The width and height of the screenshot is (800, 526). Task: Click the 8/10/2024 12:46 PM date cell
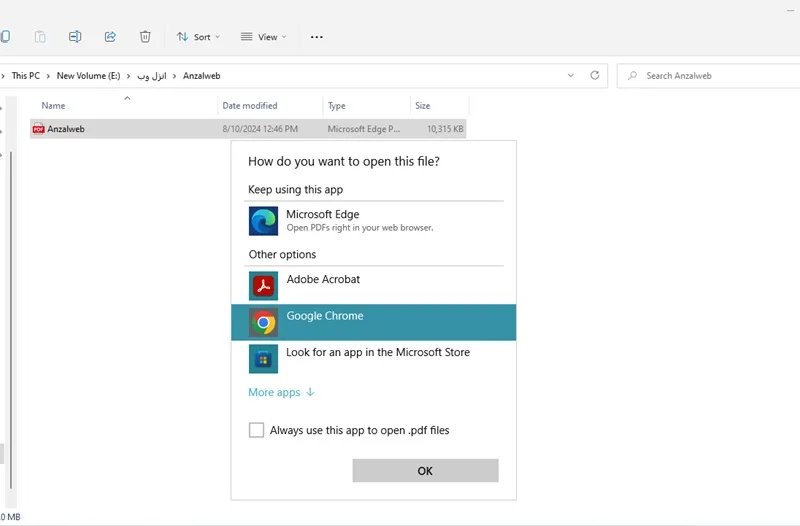(260, 129)
